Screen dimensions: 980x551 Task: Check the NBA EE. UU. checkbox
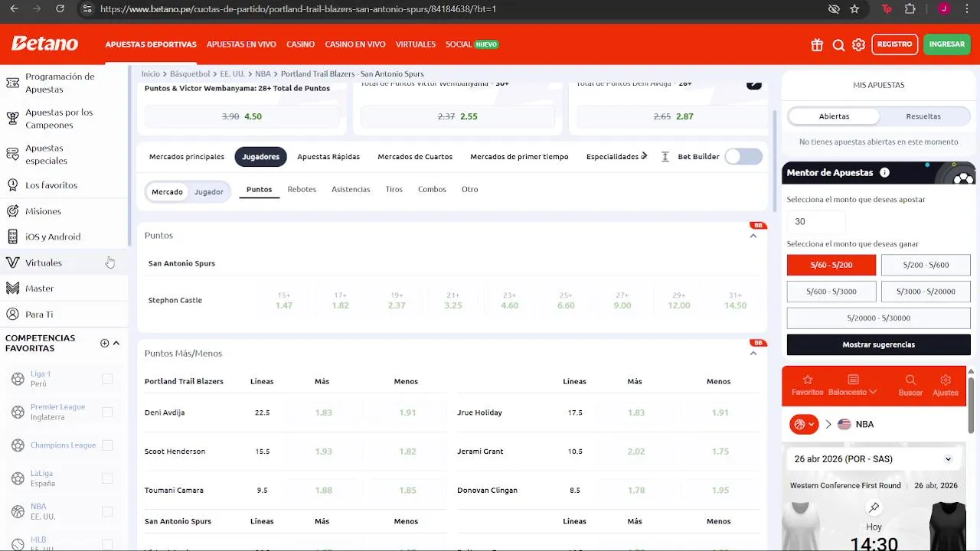(x=107, y=511)
